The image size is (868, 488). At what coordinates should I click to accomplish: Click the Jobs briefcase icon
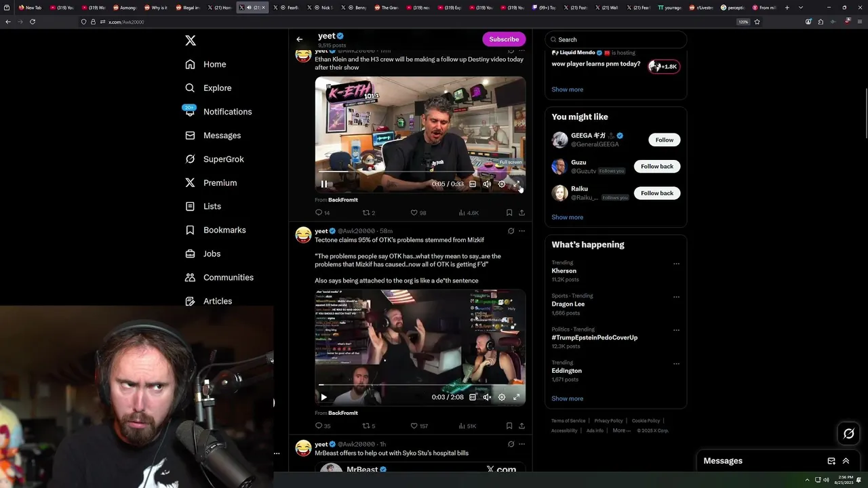(x=190, y=253)
